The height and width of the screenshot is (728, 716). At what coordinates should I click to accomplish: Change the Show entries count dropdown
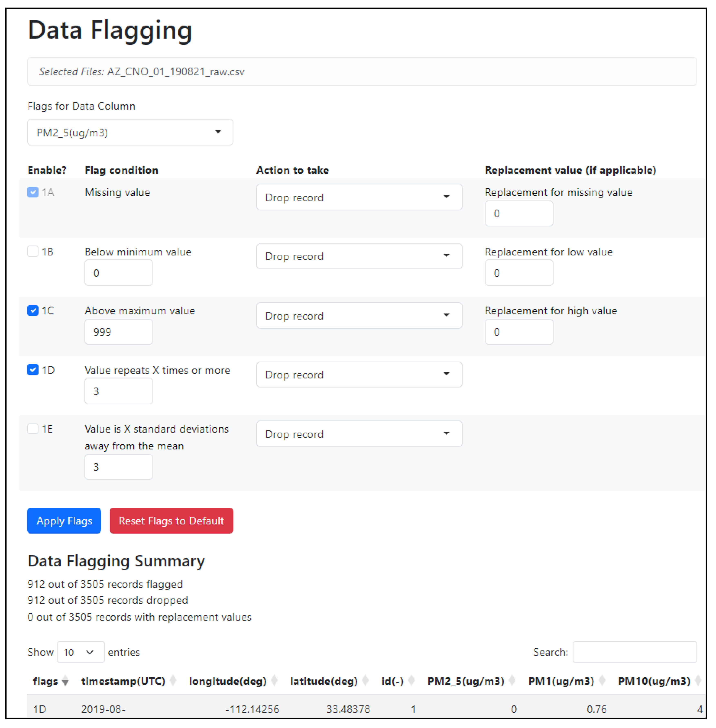[x=80, y=652]
